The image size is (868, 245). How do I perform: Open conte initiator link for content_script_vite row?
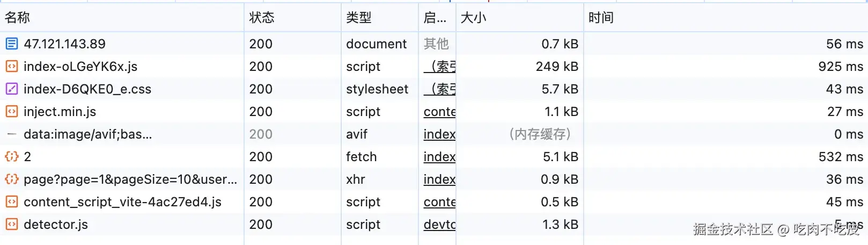point(440,201)
